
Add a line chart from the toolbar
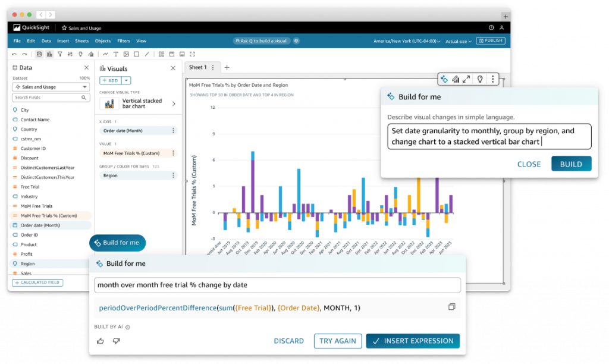tap(105, 54)
